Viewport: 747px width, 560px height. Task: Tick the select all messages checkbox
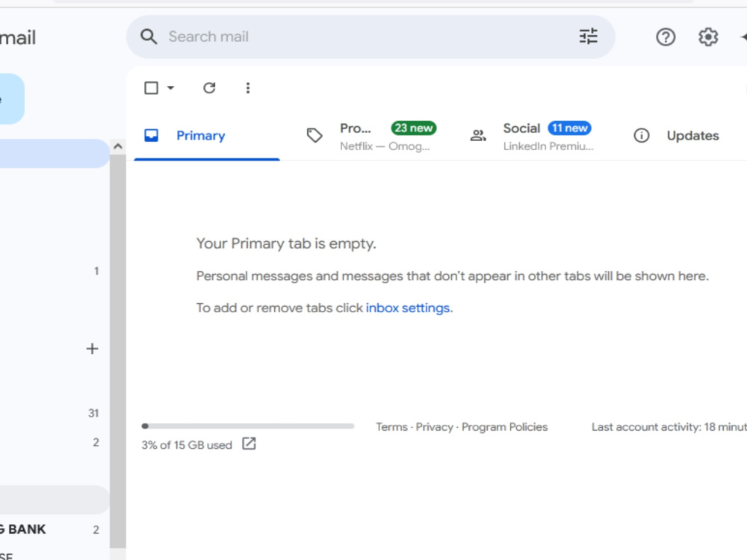[x=151, y=87]
